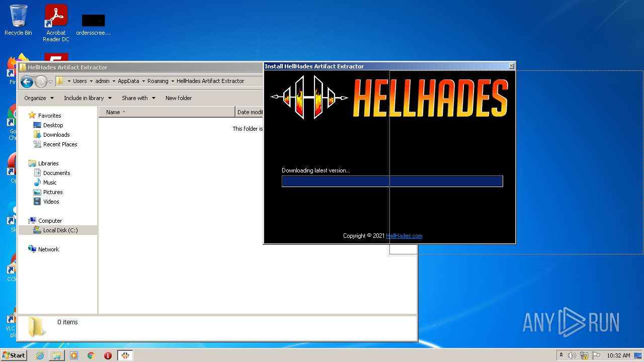Expand dropdown arrow after Users breadcrumb

[x=91, y=81]
